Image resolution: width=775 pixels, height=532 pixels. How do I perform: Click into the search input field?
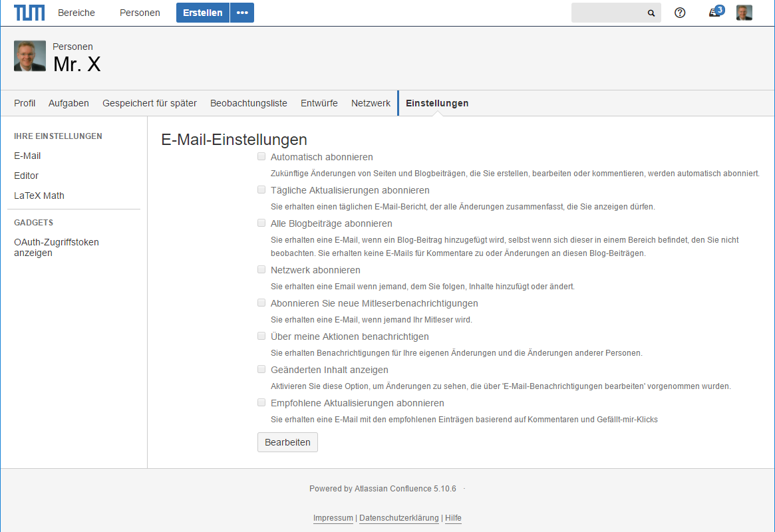tap(609, 13)
